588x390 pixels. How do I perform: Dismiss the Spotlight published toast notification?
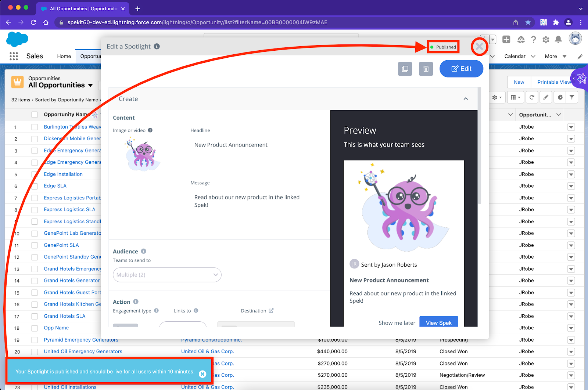pos(202,374)
